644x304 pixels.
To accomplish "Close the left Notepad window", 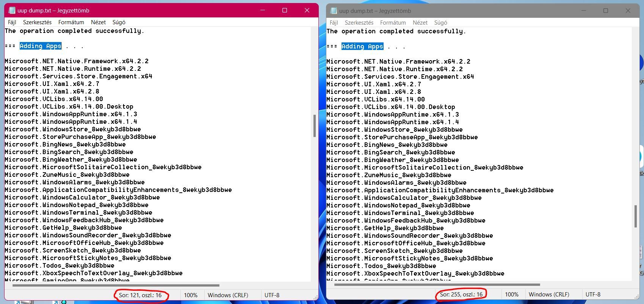I will point(307,10).
